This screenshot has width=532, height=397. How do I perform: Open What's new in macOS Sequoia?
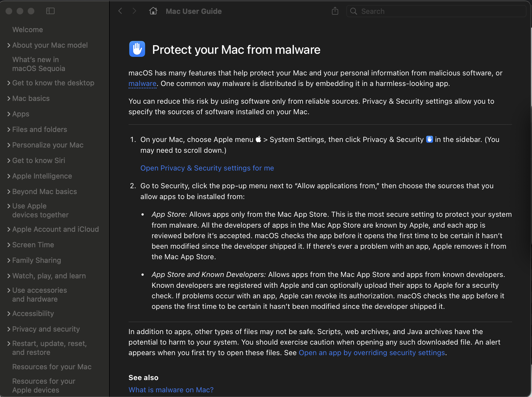(x=39, y=64)
